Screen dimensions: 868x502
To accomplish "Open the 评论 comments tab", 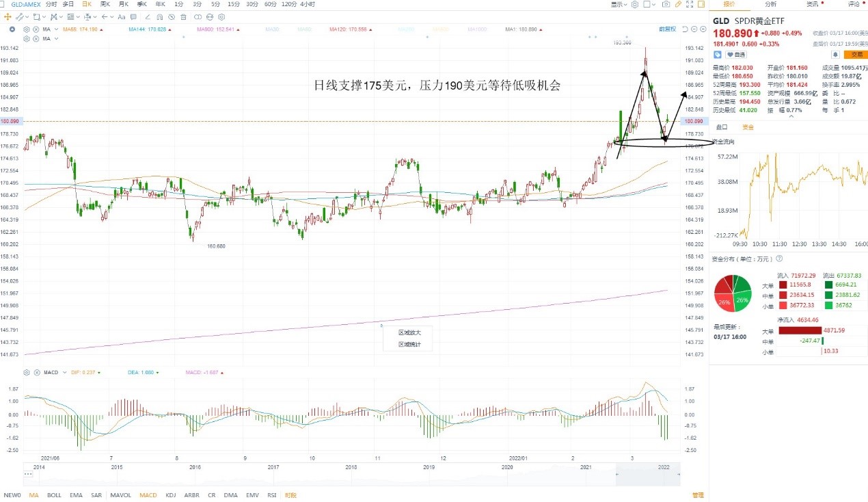I will point(854,4).
